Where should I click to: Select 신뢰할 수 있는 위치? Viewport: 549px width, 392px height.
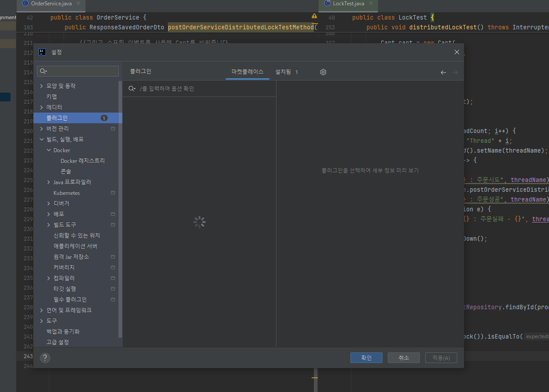(77, 235)
